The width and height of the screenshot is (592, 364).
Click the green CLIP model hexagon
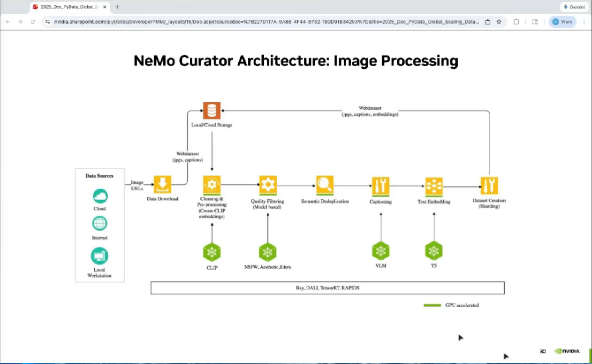212,252
